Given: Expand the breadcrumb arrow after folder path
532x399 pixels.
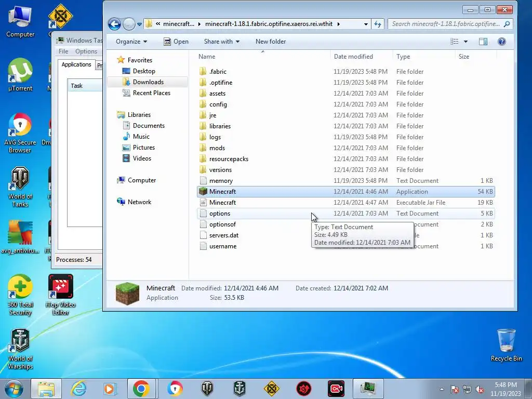Looking at the screenshot, I should (x=338, y=24).
